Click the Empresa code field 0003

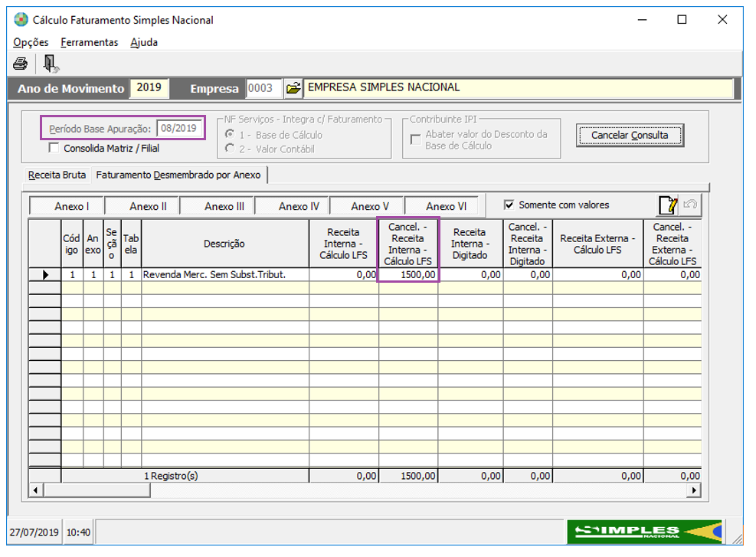[x=263, y=88]
